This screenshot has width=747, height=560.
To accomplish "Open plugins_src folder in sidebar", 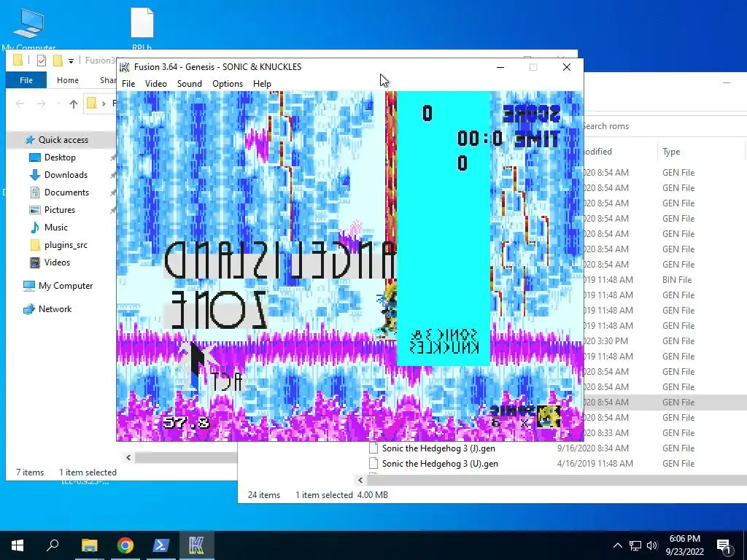I will [66, 245].
